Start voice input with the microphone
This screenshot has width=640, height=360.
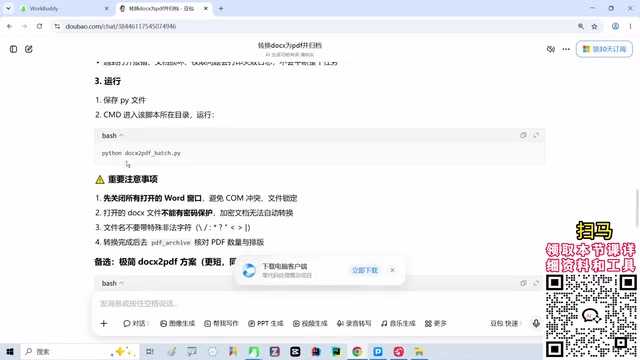(x=536, y=324)
